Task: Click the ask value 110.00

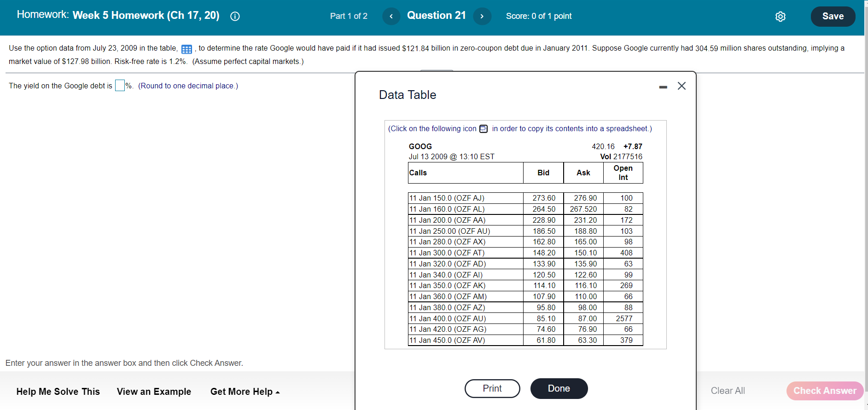Action: [586, 297]
